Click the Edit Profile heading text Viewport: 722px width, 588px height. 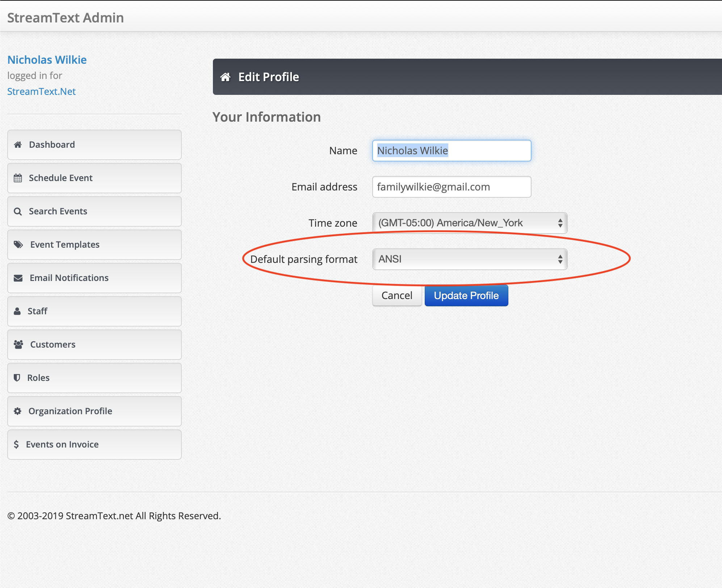(x=269, y=77)
